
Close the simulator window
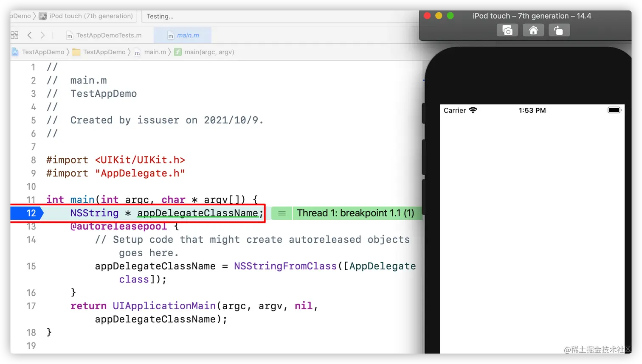(x=428, y=16)
